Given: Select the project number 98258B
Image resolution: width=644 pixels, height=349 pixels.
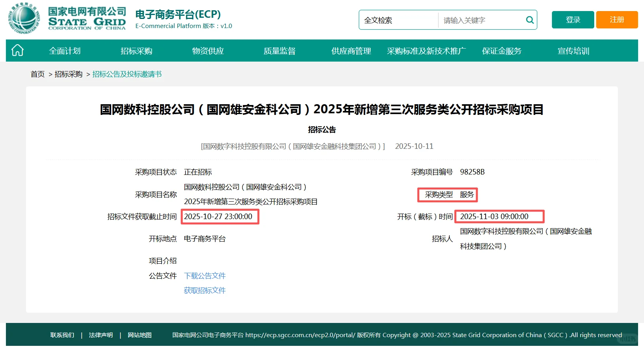Looking at the screenshot, I should 472,172.
